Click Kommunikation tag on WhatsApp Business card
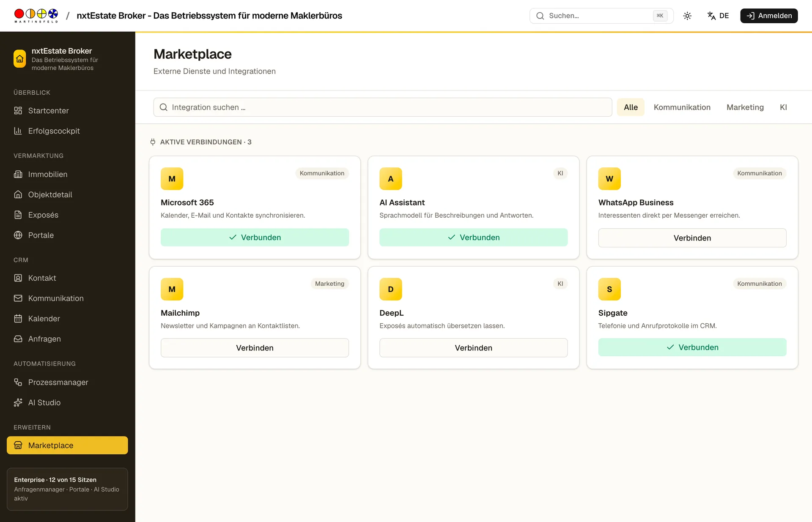This screenshot has height=522, width=812. [x=759, y=173]
